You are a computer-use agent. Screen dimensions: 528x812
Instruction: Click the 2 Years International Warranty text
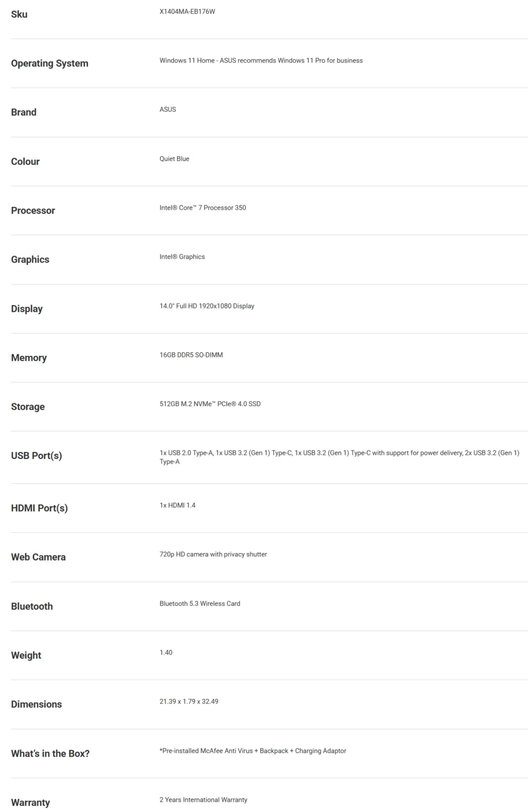click(203, 800)
